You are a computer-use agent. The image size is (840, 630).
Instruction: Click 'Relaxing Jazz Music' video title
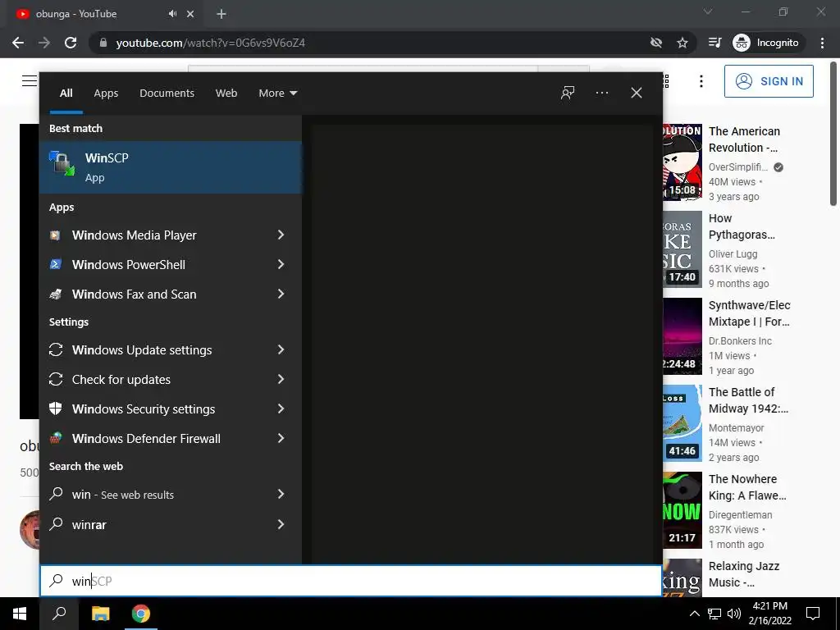coord(743,573)
